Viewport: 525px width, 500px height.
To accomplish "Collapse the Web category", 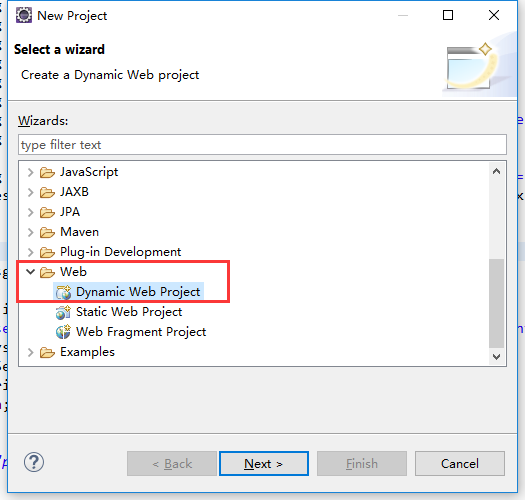I will (x=30, y=272).
